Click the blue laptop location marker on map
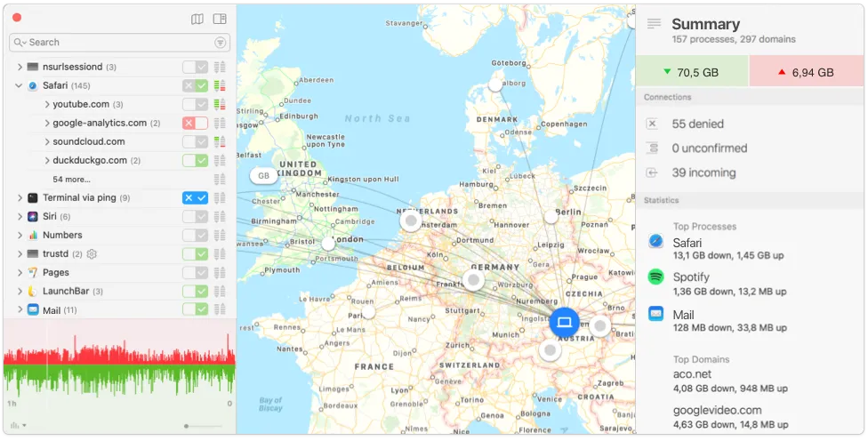This screenshot has height=441, width=868. (564, 323)
